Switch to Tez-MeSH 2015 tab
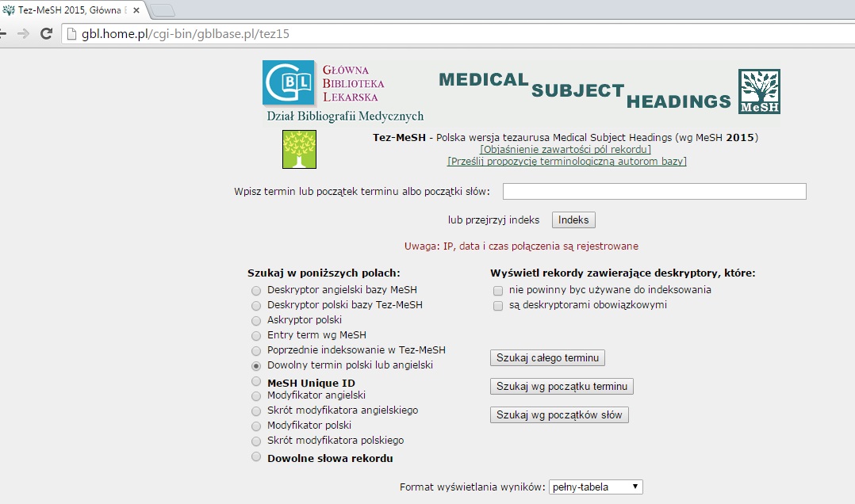Screen dimensions: 855x504 tap(72, 10)
